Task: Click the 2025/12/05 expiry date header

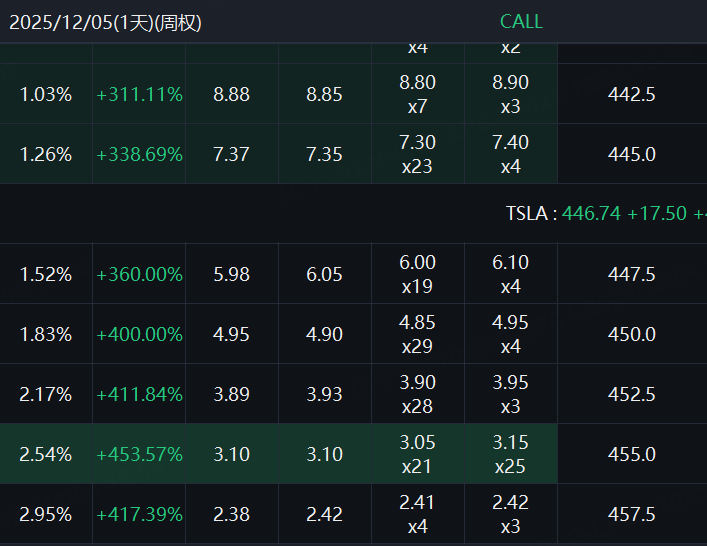Action: pos(106,22)
